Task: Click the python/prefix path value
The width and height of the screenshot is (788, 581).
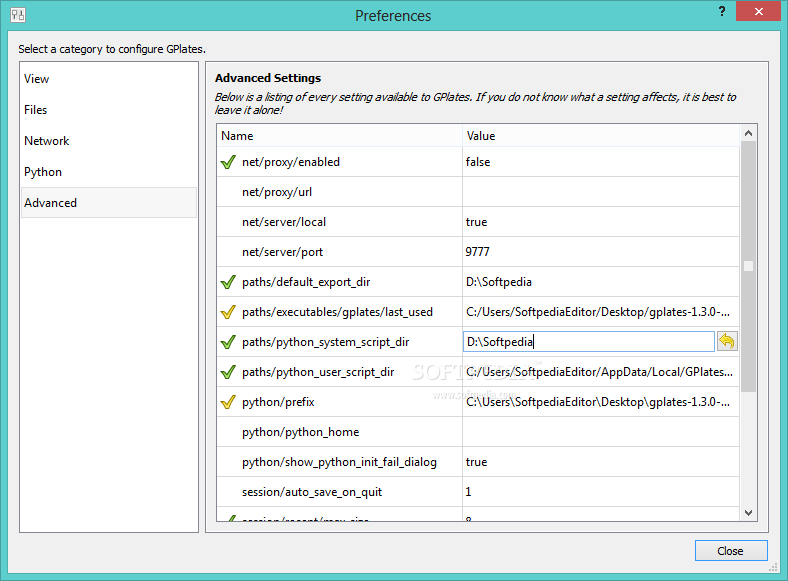Action: point(598,402)
